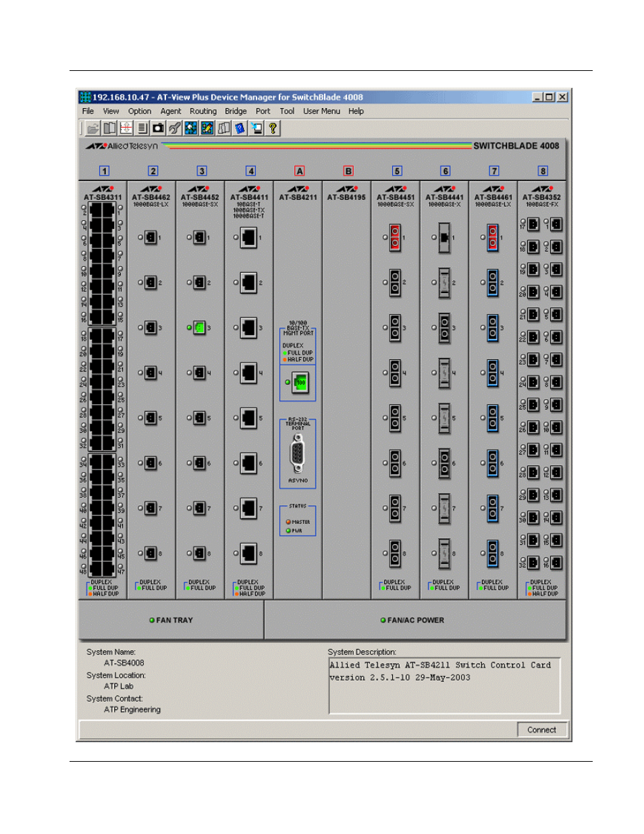
Task: Click the red crosshair toolbar icon
Action: (x=126, y=128)
